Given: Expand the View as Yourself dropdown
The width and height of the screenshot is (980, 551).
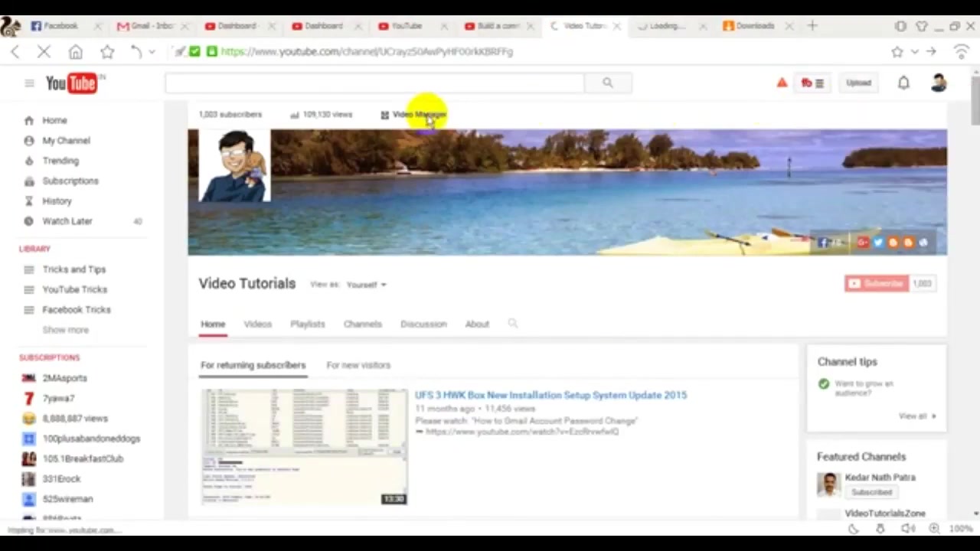Looking at the screenshot, I should tap(366, 285).
